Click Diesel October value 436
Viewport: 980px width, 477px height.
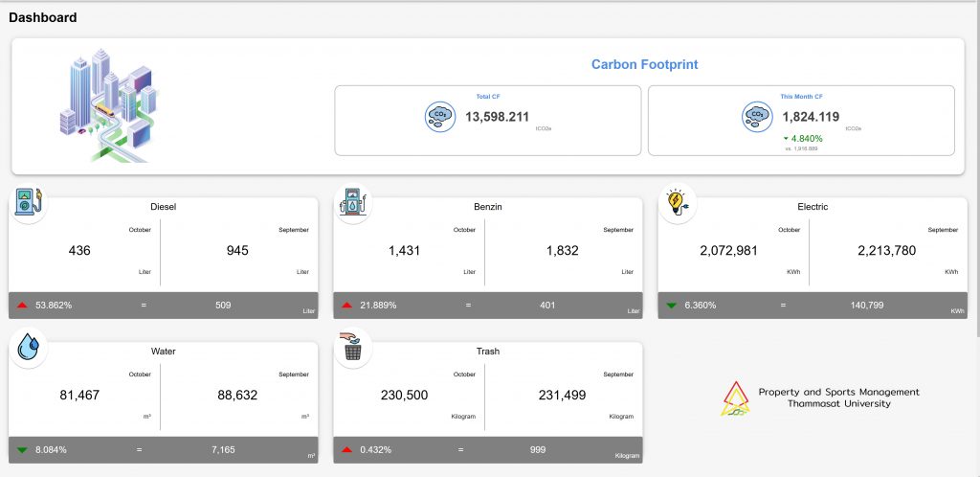click(x=79, y=251)
